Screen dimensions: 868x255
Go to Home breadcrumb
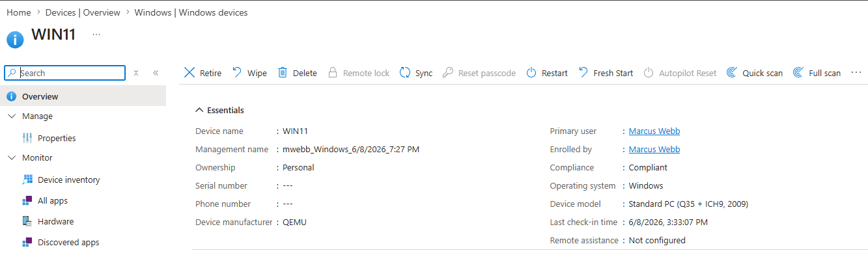click(19, 12)
